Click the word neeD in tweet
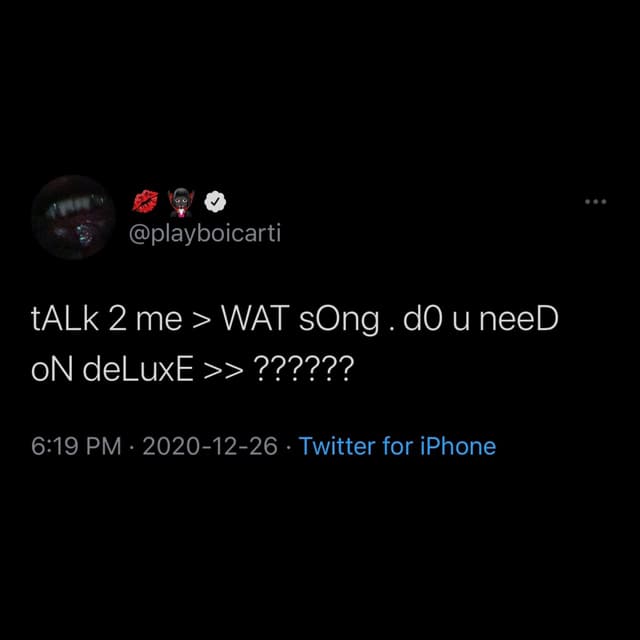640x640 pixels. (518, 320)
